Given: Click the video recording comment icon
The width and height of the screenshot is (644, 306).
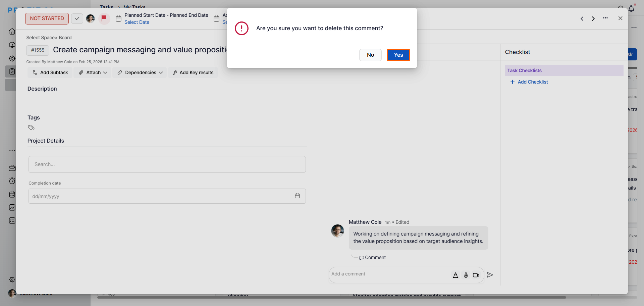Looking at the screenshot, I should point(476,275).
